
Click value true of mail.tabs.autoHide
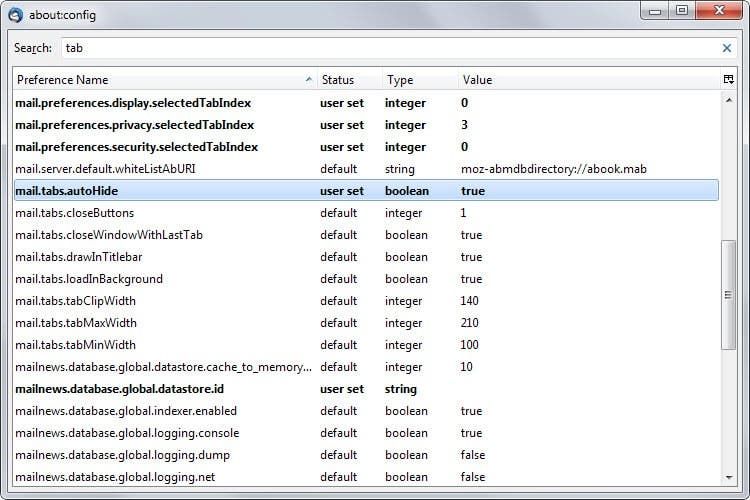pos(473,191)
